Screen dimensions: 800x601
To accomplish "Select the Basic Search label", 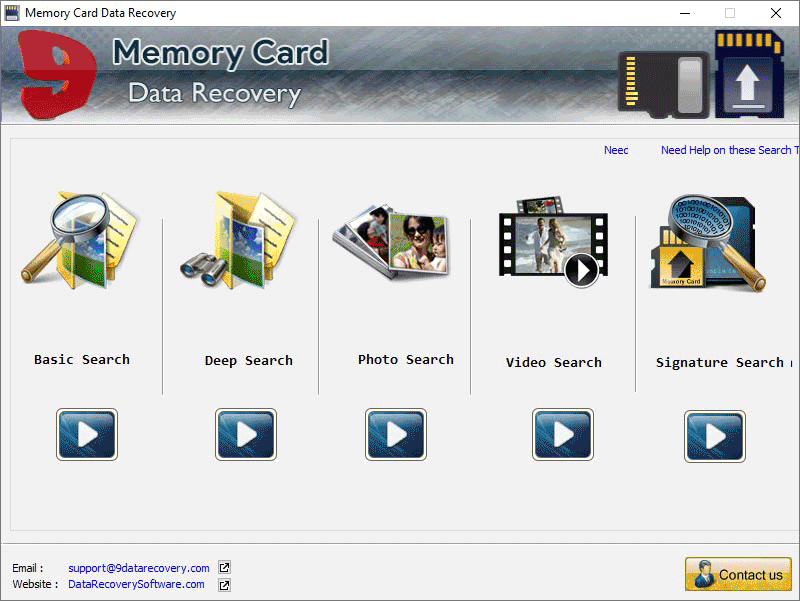I will tap(82, 360).
